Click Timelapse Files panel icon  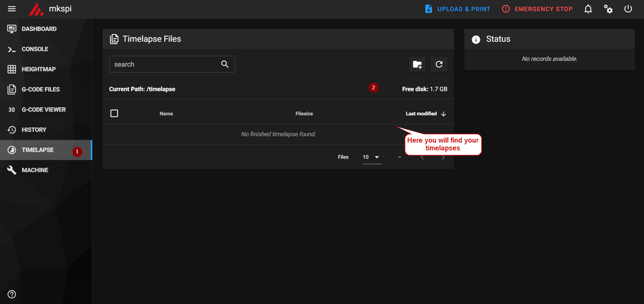click(114, 40)
